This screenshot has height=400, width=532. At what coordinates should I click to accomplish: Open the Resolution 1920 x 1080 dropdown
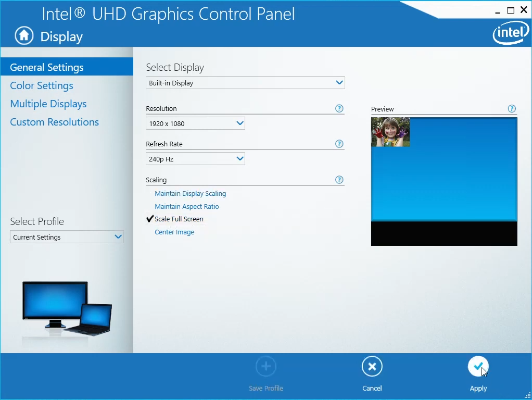tap(195, 123)
